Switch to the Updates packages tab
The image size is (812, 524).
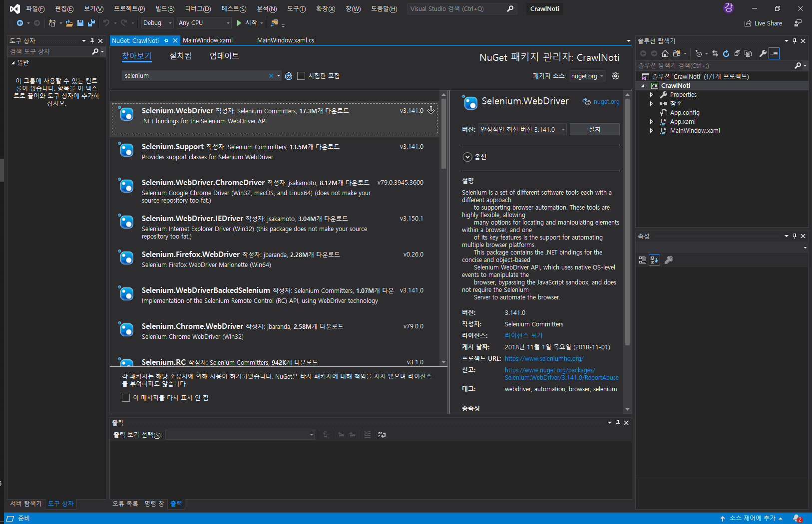pos(224,56)
